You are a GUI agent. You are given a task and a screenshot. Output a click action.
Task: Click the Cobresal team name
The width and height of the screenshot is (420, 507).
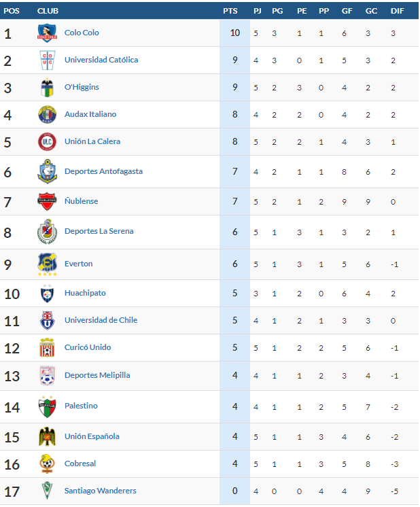click(x=80, y=464)
